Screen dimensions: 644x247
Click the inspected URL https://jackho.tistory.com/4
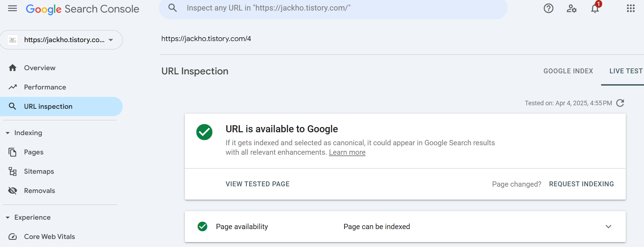tap(206, 39)
